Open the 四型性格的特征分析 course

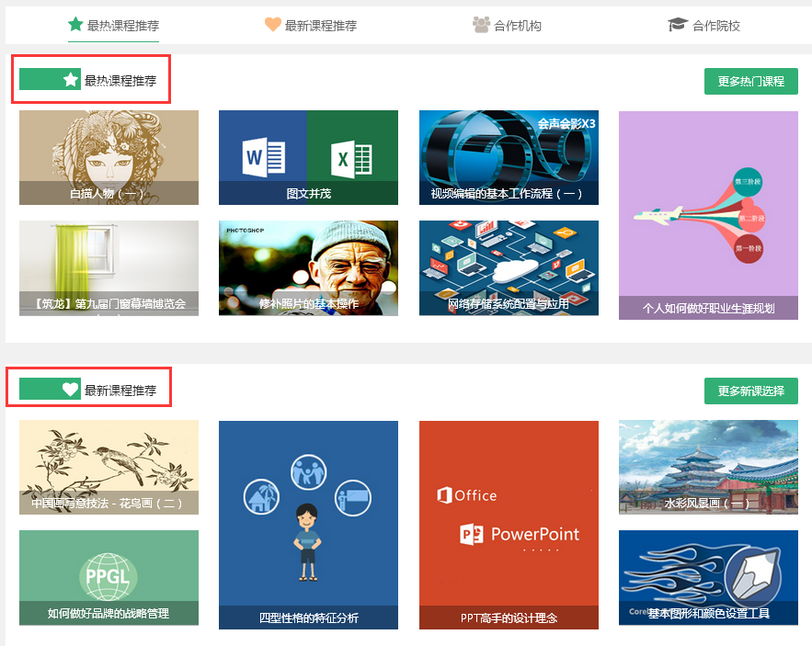[308, 525]
